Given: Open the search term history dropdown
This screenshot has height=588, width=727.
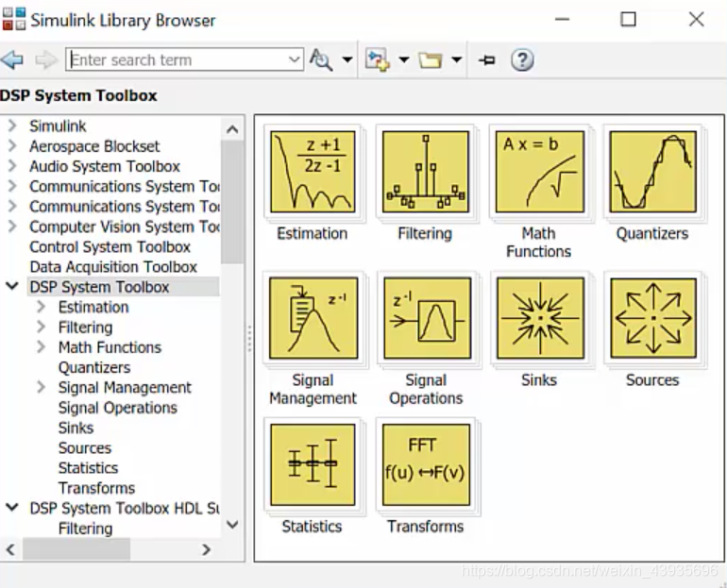Looking at the screenshot, I should [x=294, y=59].
